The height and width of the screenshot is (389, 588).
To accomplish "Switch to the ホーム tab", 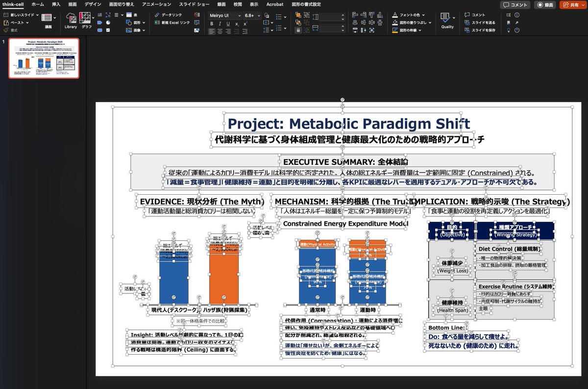I will tap(38, 4).
